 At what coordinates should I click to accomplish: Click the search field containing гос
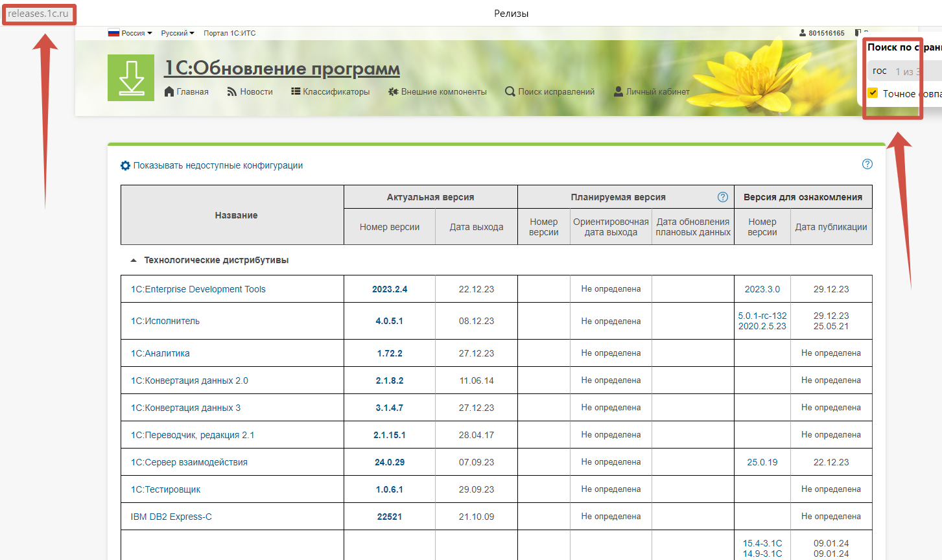coord(904,71)
